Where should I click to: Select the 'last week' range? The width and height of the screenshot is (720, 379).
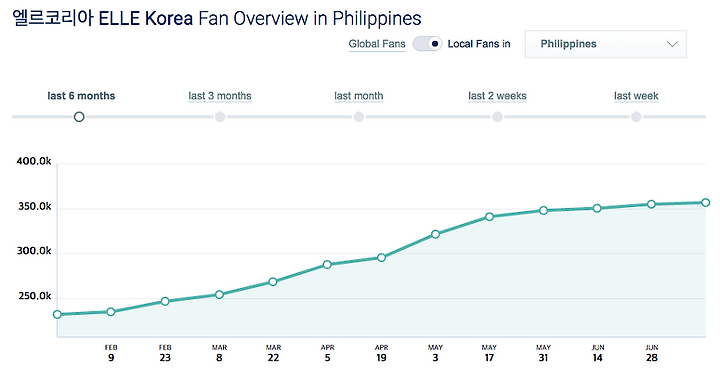point(636,96)
